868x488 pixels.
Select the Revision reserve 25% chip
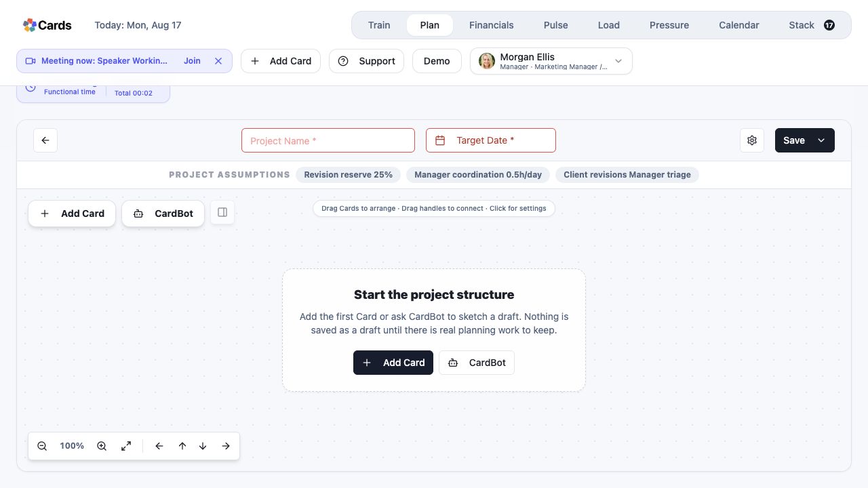[349, 175]
